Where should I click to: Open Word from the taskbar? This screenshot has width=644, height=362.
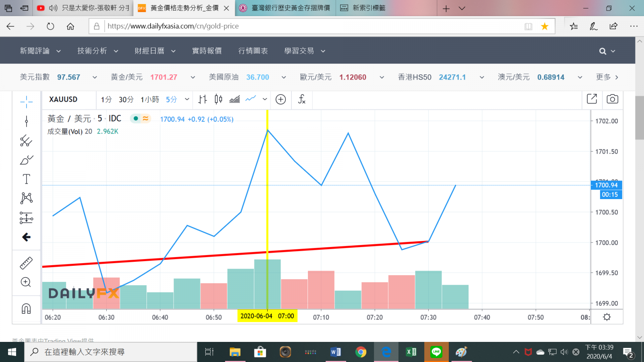pos(336,352)
